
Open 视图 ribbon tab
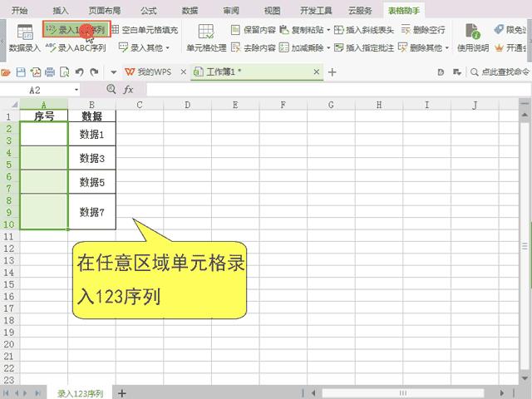272,11
